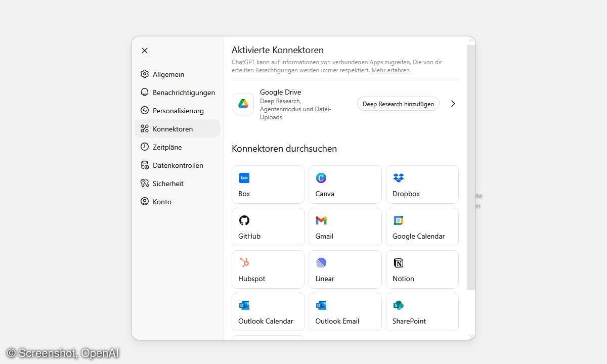The width and height of the screenshot is (607, 364).
Task: Click the Personalisierung icon in sidebar
Action: 145,111
